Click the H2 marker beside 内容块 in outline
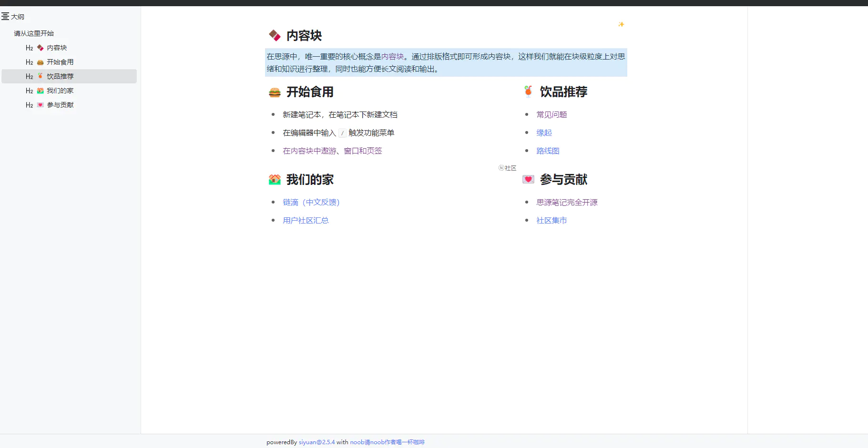Image resolution: width=868 pixels, height=448 pixels. pyautogui.click(x=29, y=48)
